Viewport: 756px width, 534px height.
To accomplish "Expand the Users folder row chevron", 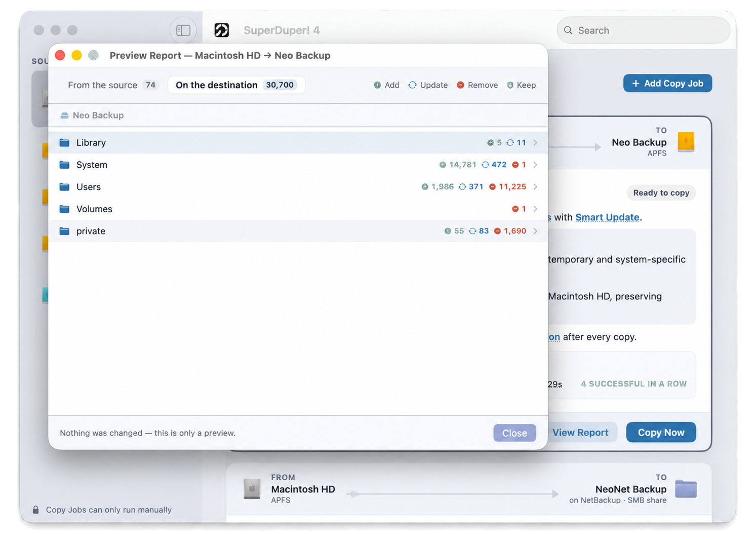I will pyautogui.click(x=535, y=187).
